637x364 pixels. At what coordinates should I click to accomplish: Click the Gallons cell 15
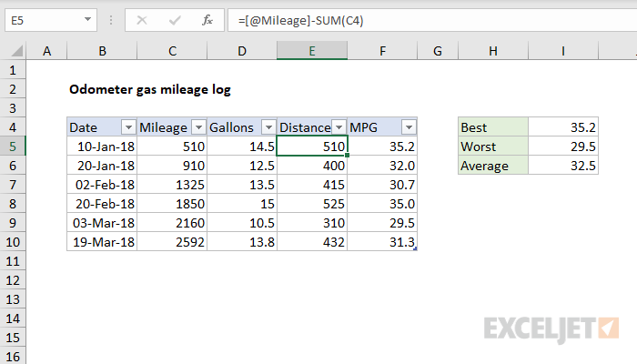pyautogui.click(x=242, y=204)
